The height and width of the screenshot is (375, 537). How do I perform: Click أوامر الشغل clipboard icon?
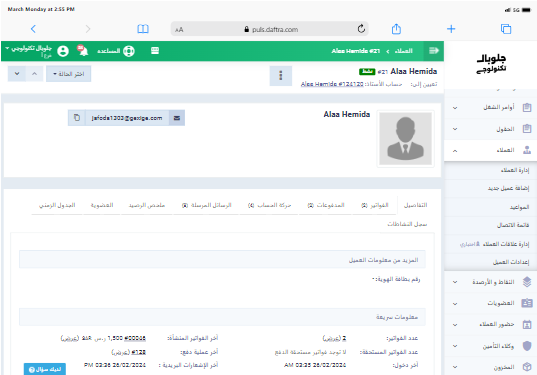(x=527, y=108)
